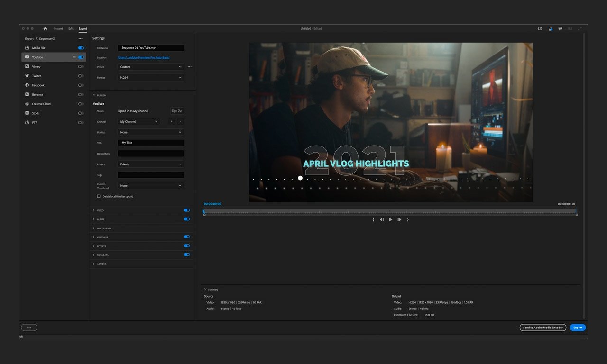
Task: Click the Exit button
Action: [29, 328]
